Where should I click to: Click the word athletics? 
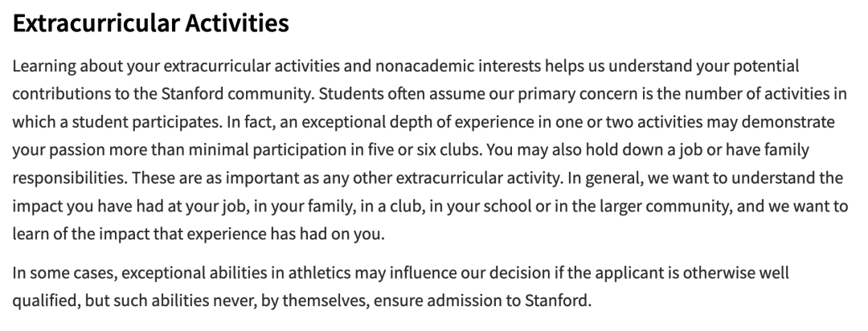pos(319,273)
